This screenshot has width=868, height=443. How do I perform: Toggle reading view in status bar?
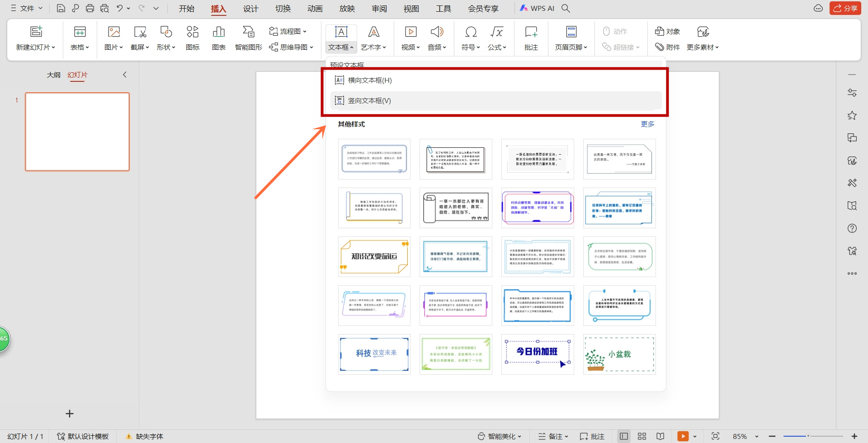point(660,436)
